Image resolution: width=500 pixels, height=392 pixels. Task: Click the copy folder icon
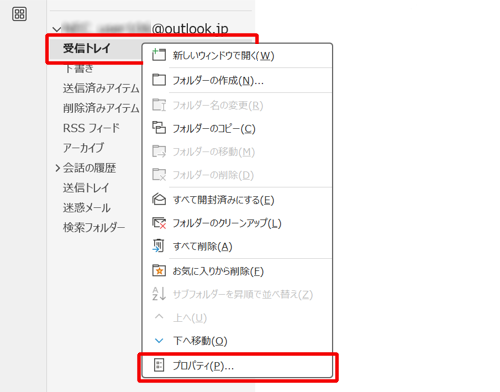(159, 128)
